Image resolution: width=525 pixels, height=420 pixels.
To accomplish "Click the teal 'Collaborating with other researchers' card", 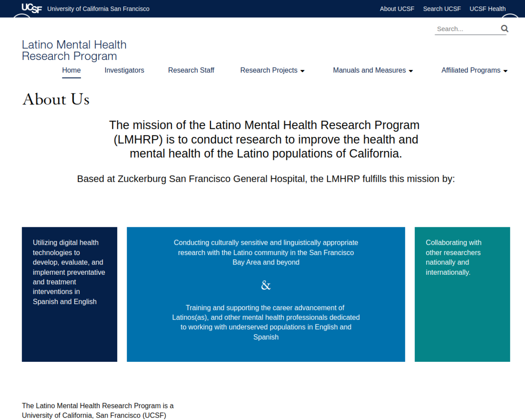I will [x=462, y=294].
